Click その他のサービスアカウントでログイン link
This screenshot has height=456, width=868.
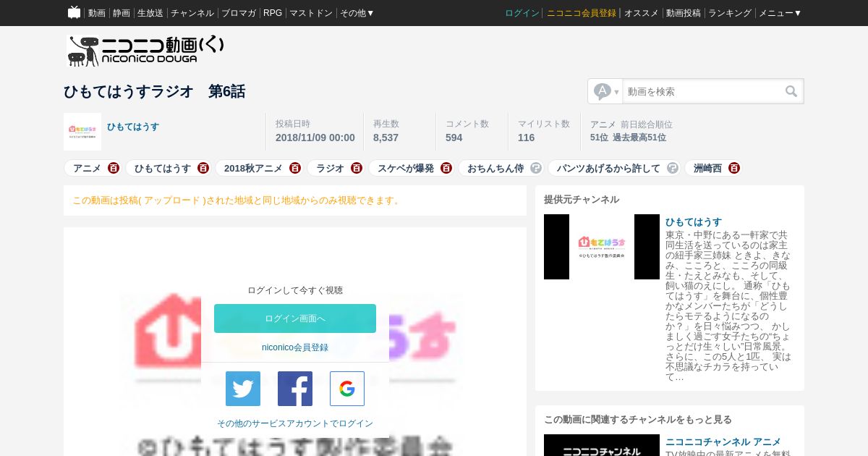[x=295, y=423]
